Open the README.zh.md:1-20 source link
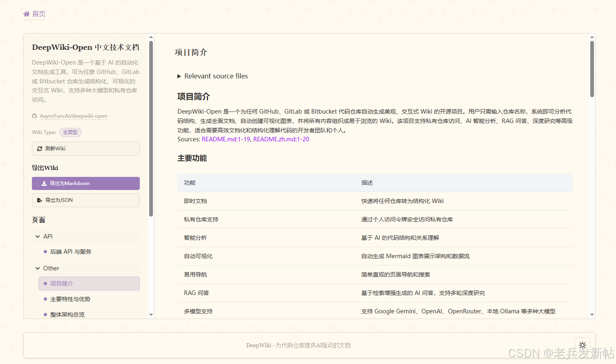The height and width of the screenshot is (364, 616). (x=281, y=139)
